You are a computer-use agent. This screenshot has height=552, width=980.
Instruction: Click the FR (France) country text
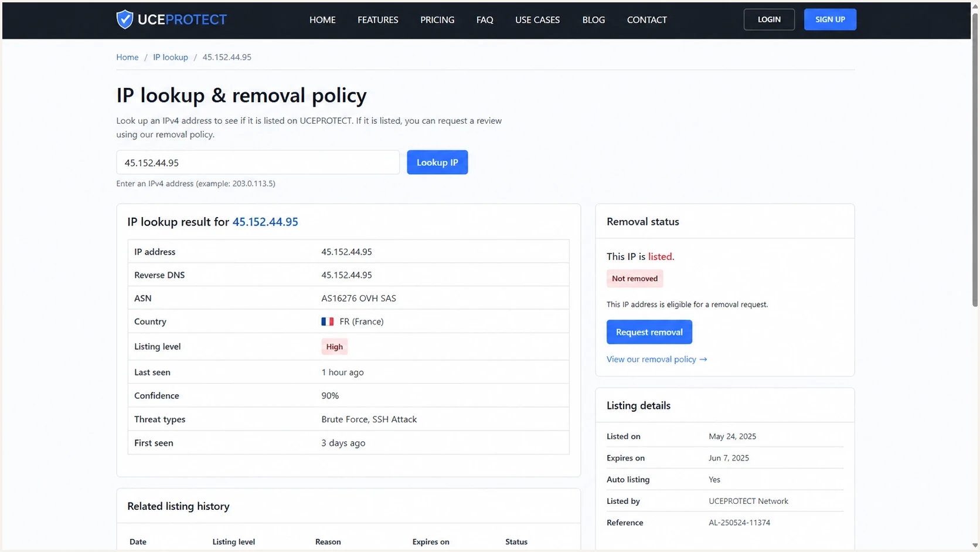[362, 321]
